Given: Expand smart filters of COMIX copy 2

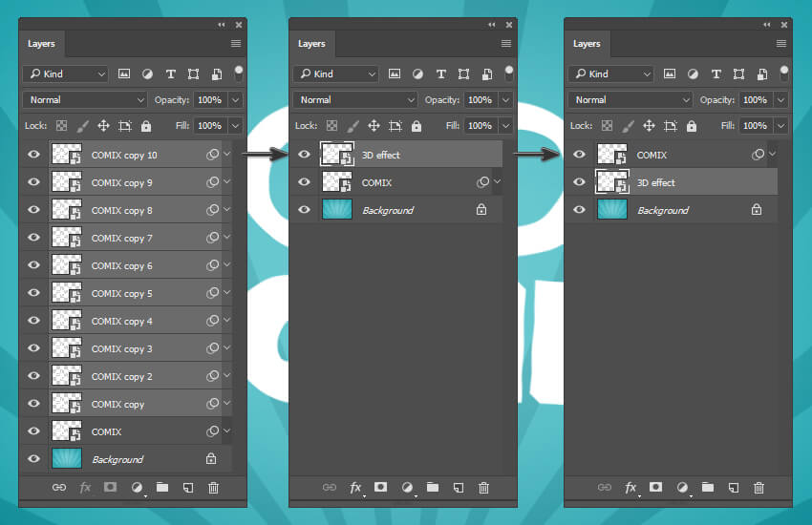Looking at the screenshot, I should (226, 375).
